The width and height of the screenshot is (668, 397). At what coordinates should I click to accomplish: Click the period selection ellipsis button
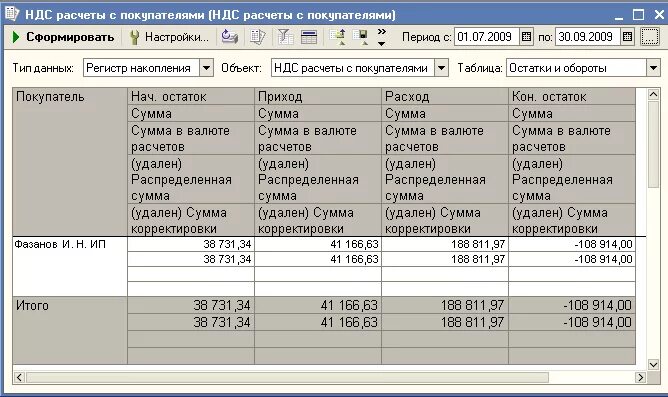pos(650,37)
